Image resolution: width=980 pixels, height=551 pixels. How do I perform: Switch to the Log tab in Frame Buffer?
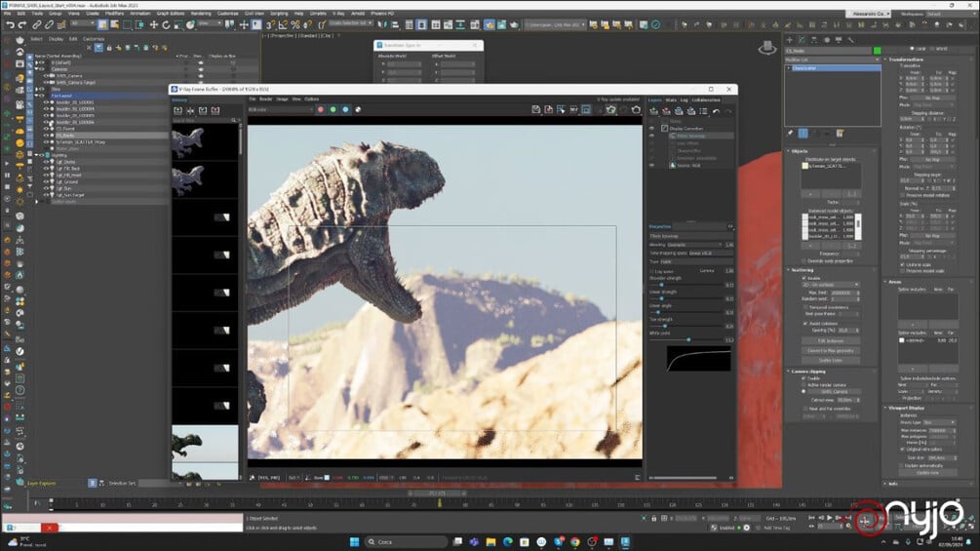coord(684,99)
